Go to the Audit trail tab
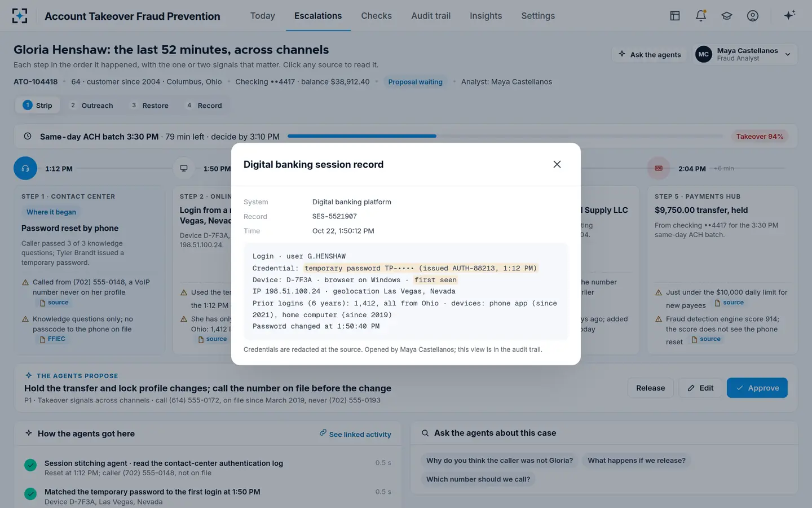Viewport: 812px width, 508px height. tap(431, 16)
